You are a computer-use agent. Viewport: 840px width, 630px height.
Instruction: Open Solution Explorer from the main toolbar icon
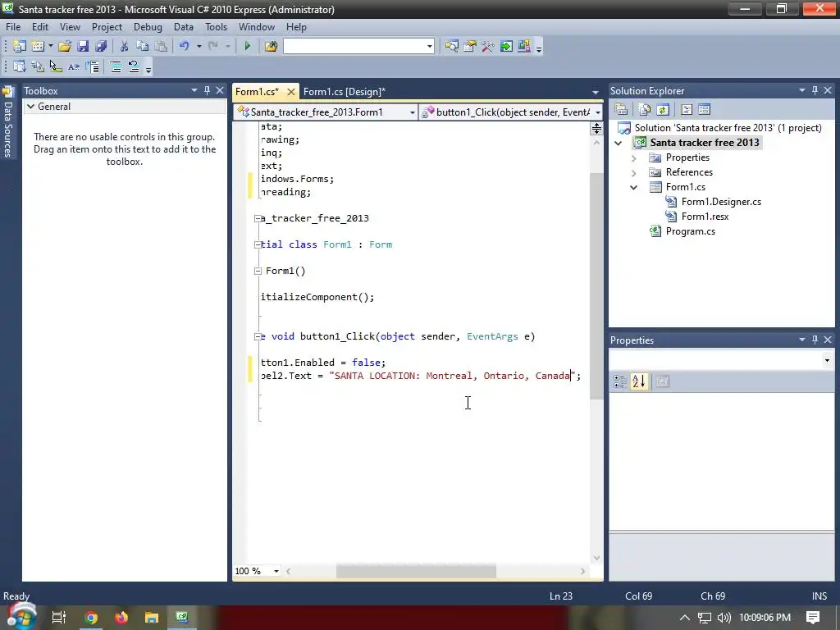(452, 46)
